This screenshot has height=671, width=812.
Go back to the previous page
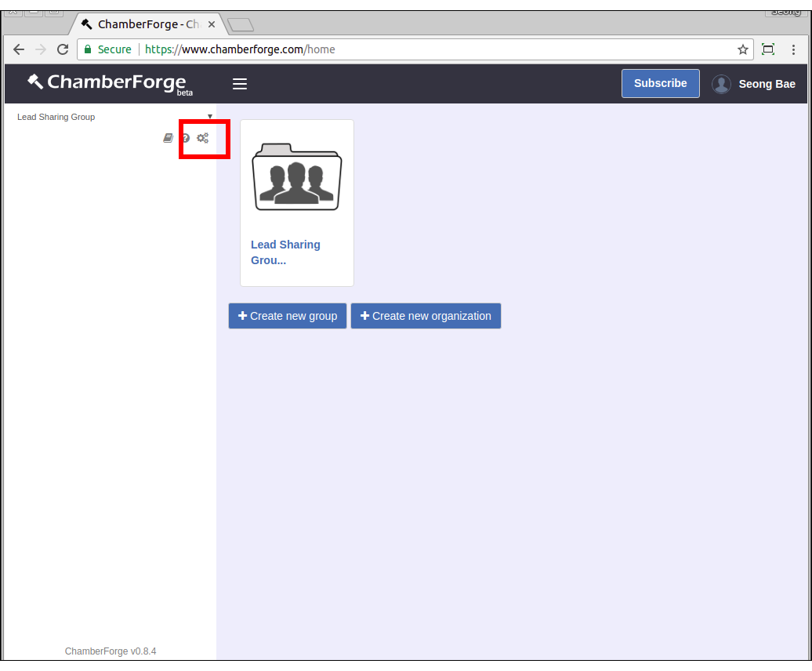click(19, 49)
